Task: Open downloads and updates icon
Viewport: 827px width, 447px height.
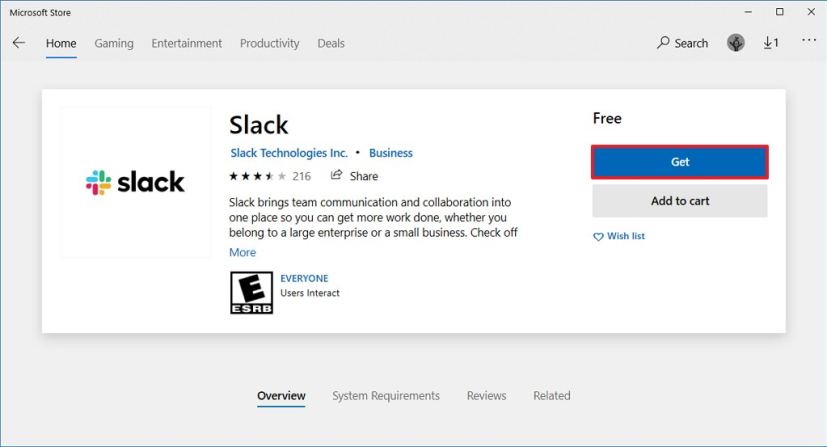Action: [x=771, y=43]
